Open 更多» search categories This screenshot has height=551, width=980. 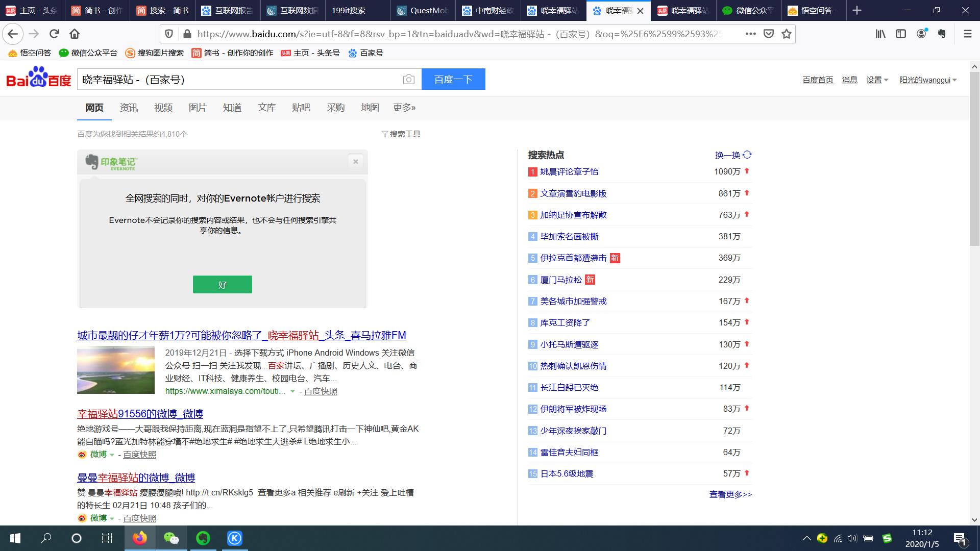(x=404, y=108)
